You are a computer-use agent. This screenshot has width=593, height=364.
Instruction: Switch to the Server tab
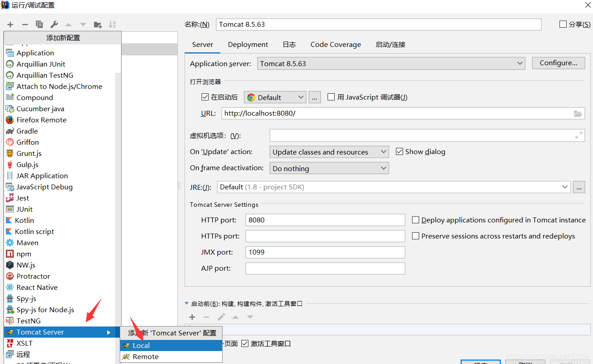pyautogui.click(x=202, y=45)
